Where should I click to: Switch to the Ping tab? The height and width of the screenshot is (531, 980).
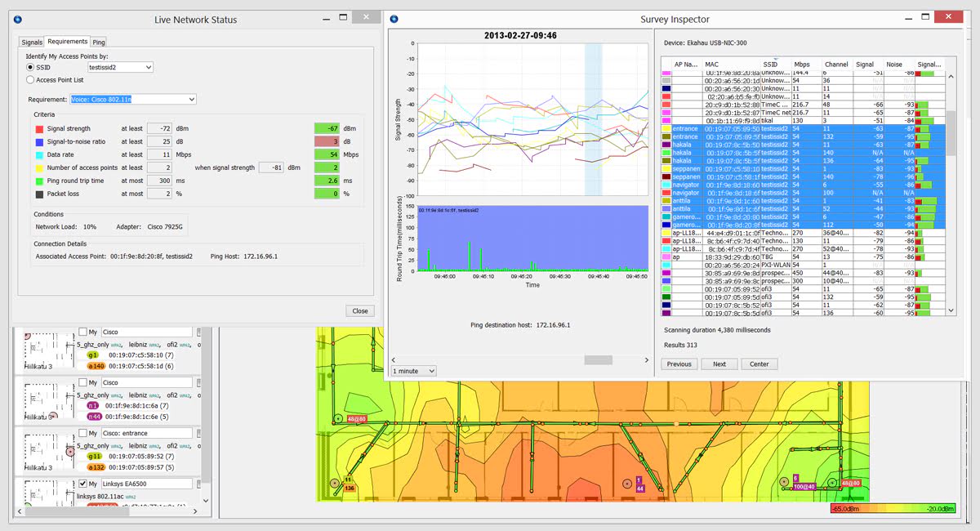point(99,42)
